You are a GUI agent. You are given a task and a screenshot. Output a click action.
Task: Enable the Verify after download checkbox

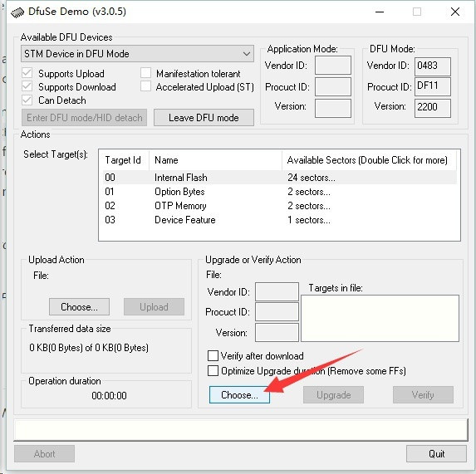[x=213, y=355]
